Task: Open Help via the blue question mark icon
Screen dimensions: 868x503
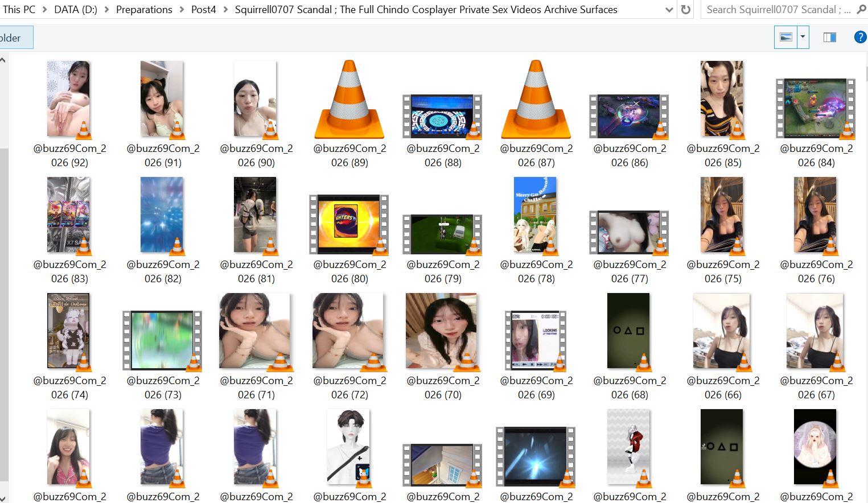Action: [x=859, y=37]
